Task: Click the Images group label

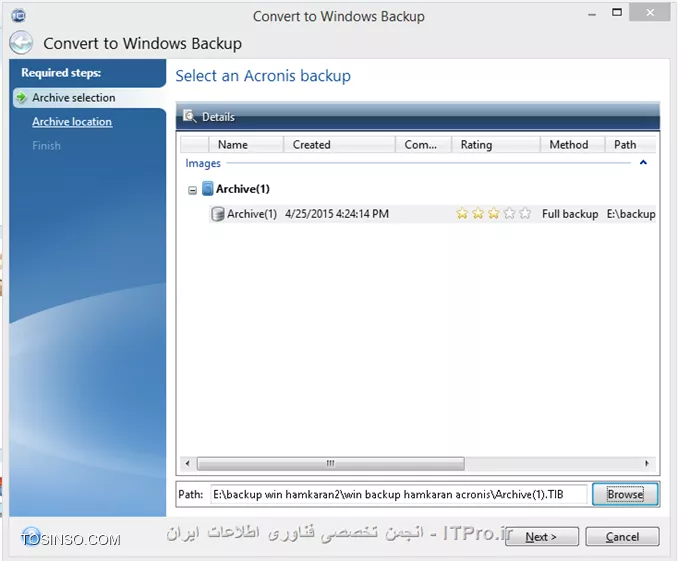Action: 203,163
